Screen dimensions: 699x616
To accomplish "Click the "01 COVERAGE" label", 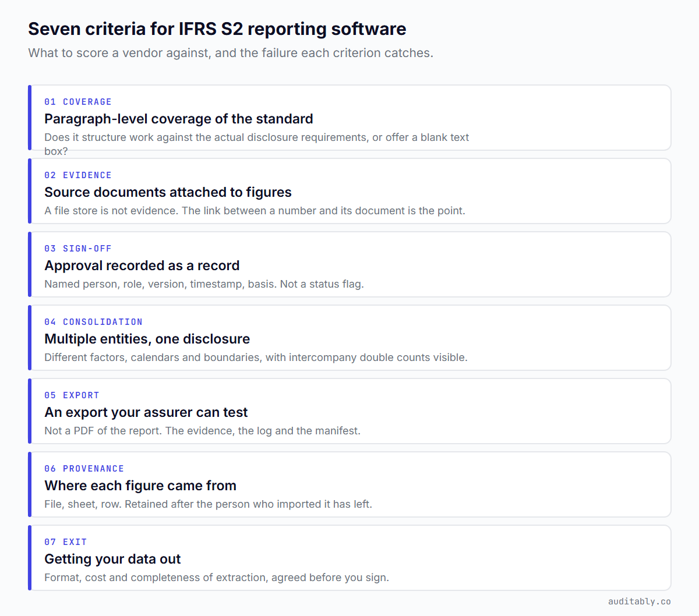I will [78, 102].
